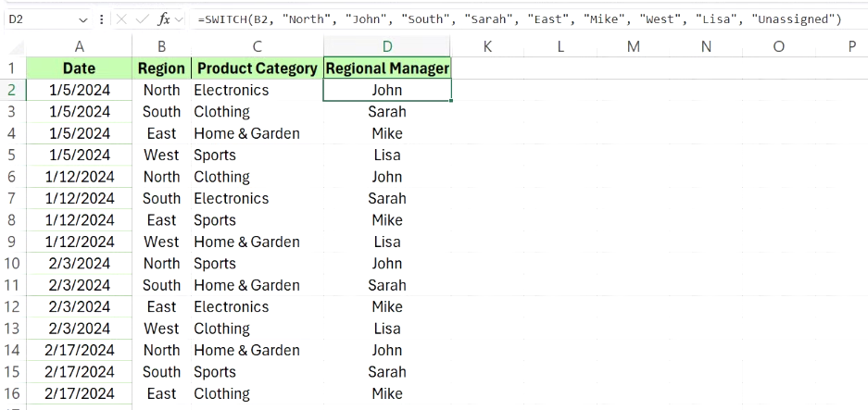The height and width of the screenshot is (410, 868).
Task: Select cell D2 containing John
Action: click(x=387, y=90)
